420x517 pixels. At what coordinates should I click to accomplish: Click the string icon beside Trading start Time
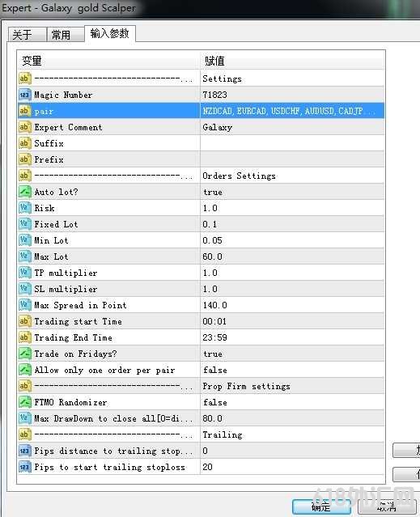25,321
